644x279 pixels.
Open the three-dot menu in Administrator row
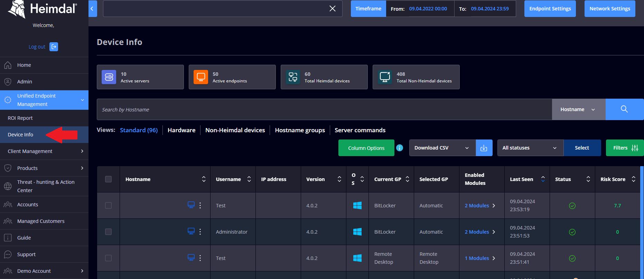pyautogui.click(x=200, y=232)
